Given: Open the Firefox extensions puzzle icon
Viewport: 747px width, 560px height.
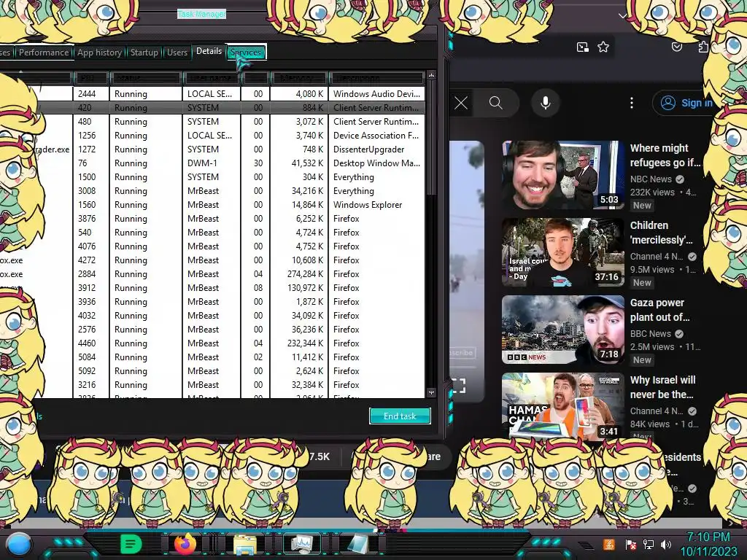Looking at the screenshot, I should (703, 47).
